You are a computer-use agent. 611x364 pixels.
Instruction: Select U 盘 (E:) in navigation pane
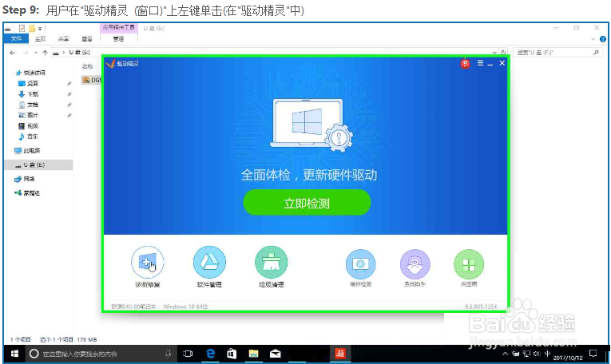click(x=38, y=165)
